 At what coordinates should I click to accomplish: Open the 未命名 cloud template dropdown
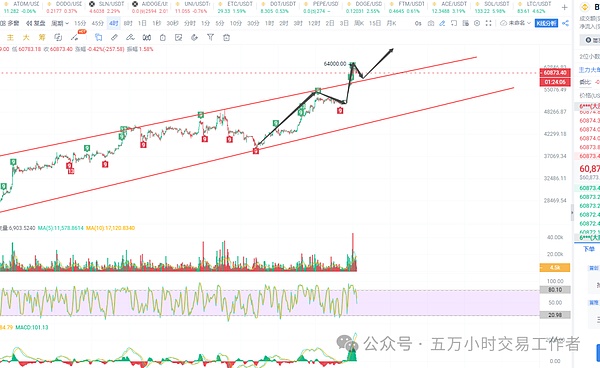pos(515,23)
